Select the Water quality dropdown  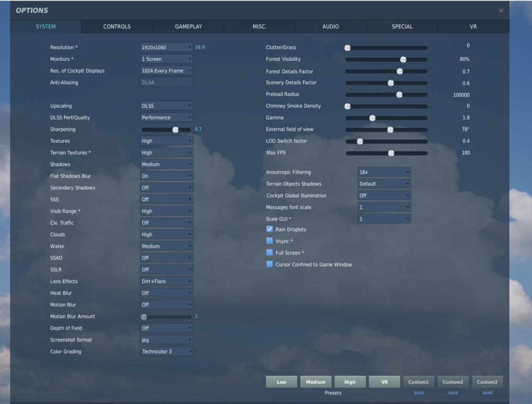click(x=166, y=246)
